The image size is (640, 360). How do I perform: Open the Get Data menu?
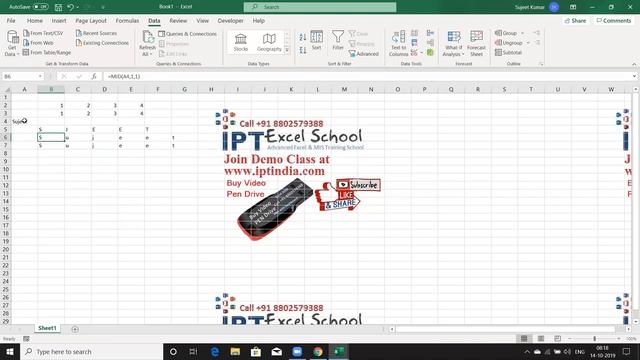click(x=12, y=43)
